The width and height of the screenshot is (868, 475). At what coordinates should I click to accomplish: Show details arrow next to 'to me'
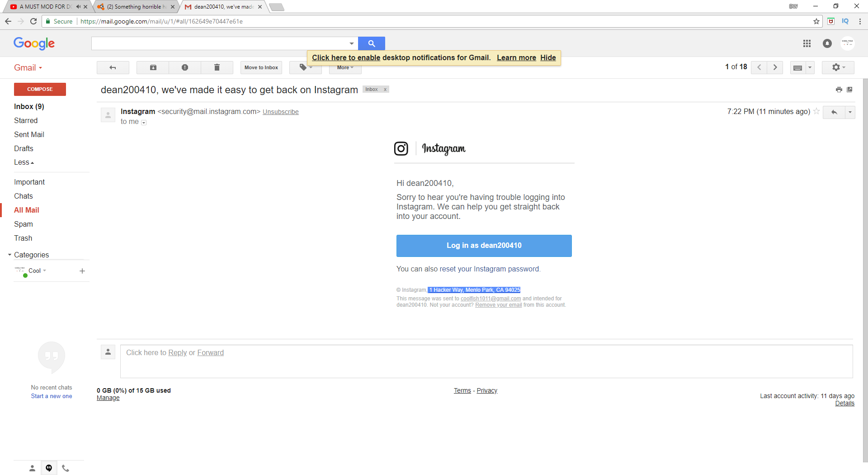144,123
